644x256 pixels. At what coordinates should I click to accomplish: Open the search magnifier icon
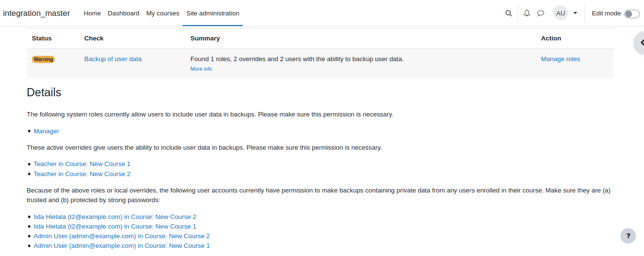point(508,13)
